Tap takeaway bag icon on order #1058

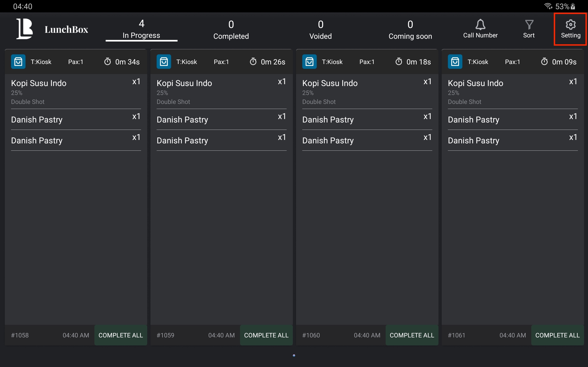pos(18,62)
